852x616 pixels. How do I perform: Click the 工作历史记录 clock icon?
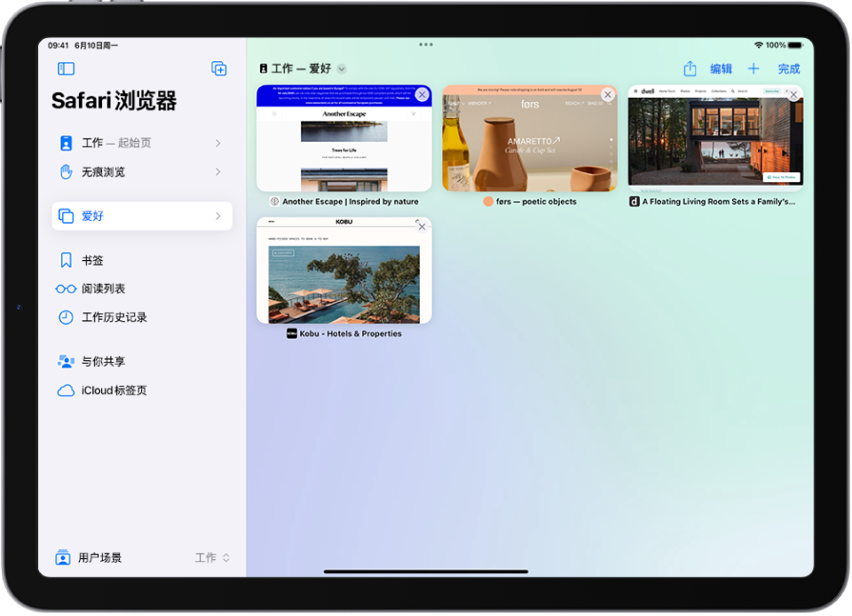pyautogui.click(x=66, y=317)
